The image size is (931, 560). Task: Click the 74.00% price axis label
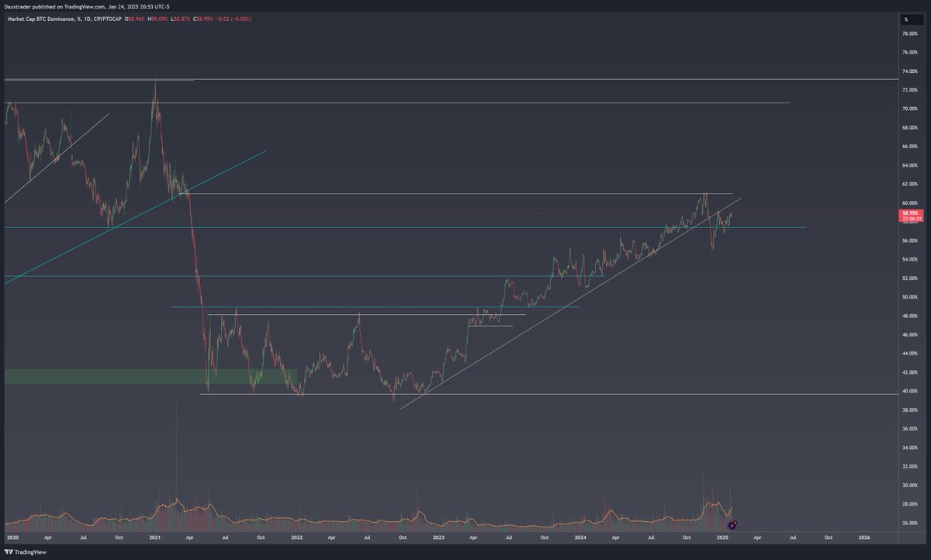tap(909, 71)
